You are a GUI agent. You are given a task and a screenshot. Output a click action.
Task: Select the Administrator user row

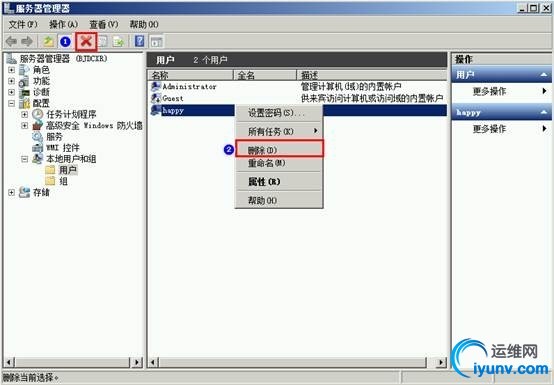click(x=297, y=87)
